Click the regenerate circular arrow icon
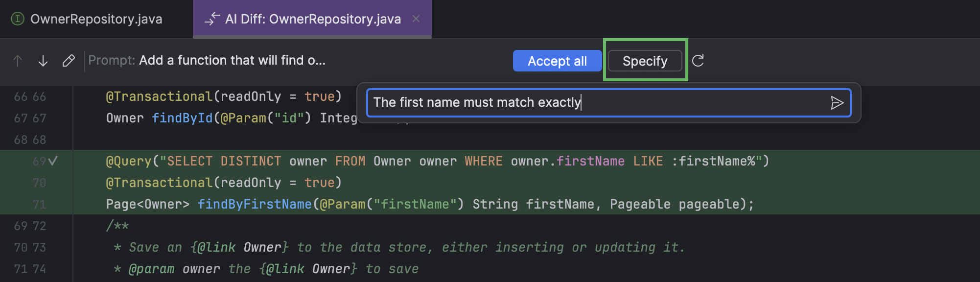 (698, 61)
